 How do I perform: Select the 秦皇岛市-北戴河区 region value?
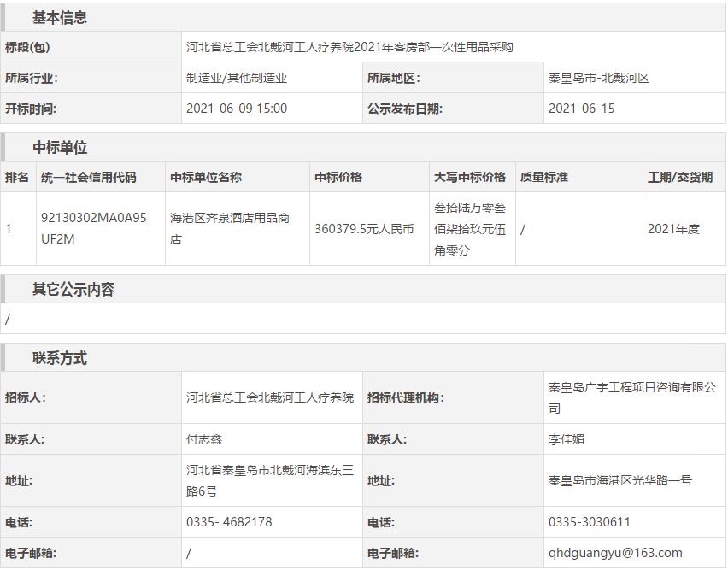click(598, 78)
